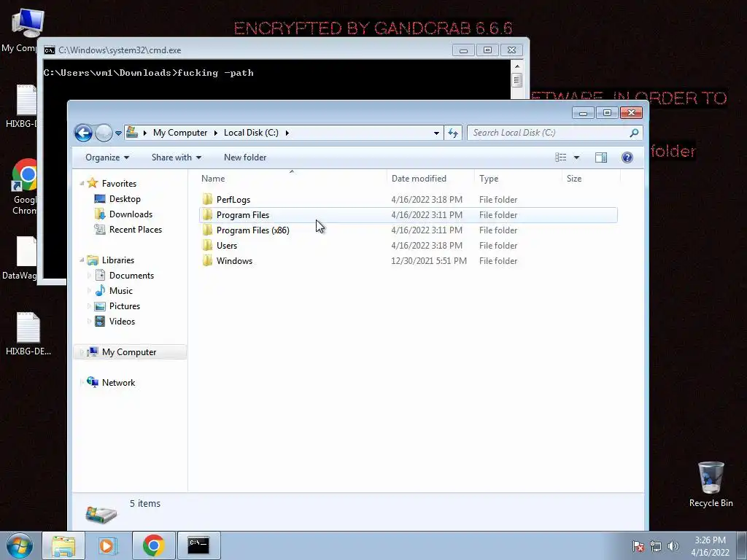Expand the arrow after My Computer breadcrumb
The height and width of the screenshot is (560, 747).
click(215, 133)
